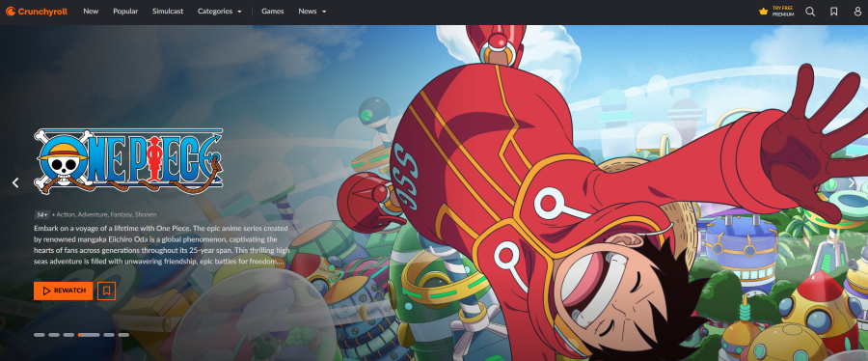The image size is (868, 361).
Task: Add One Piece to watchlist bookmark button
Action: pyautogui.click(x=106, y=291)
